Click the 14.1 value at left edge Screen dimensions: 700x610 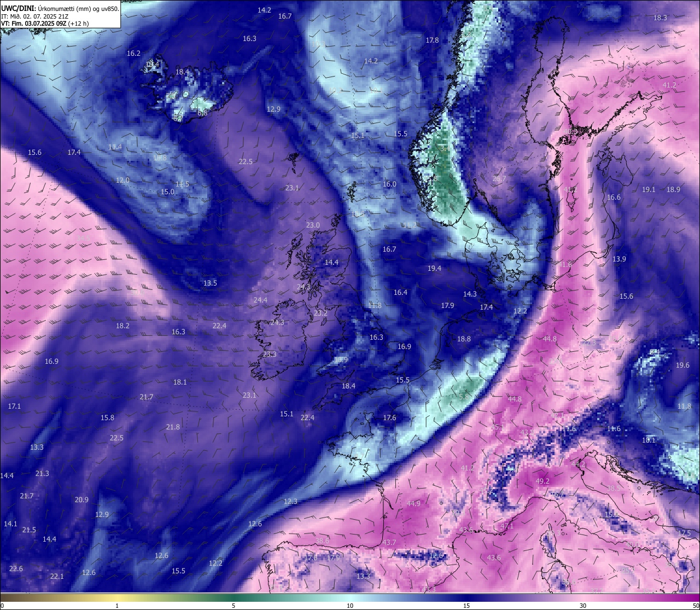pyautogui.click(x=10, y=524)
